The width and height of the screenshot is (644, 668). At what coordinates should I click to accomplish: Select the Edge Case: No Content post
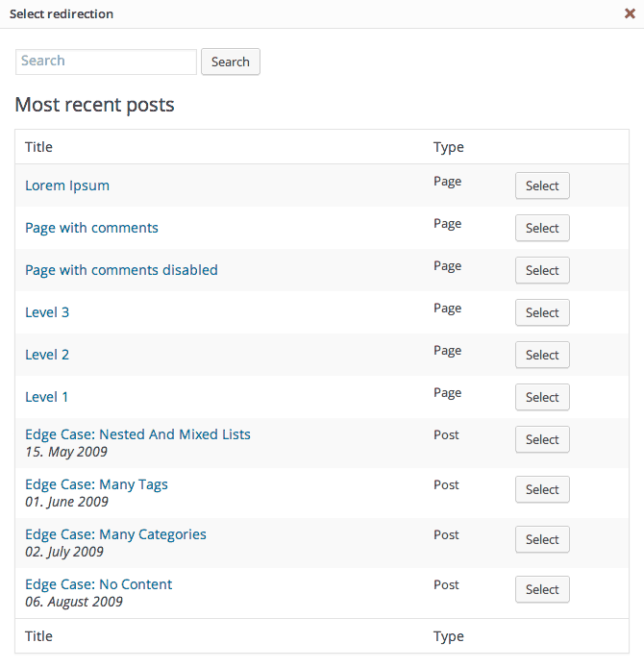542,589
